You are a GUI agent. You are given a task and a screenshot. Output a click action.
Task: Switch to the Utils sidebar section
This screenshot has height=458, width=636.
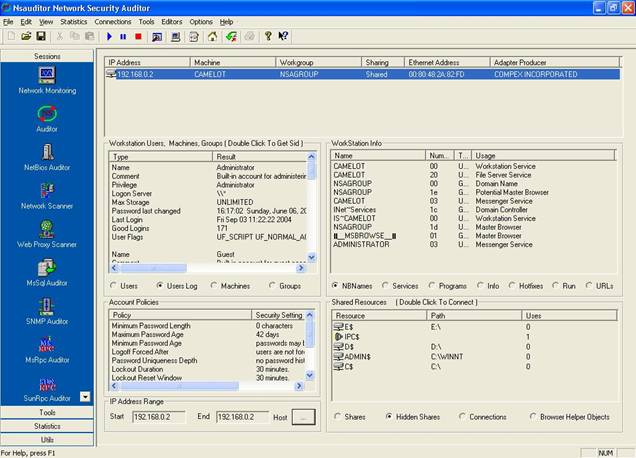coord(47,440)
